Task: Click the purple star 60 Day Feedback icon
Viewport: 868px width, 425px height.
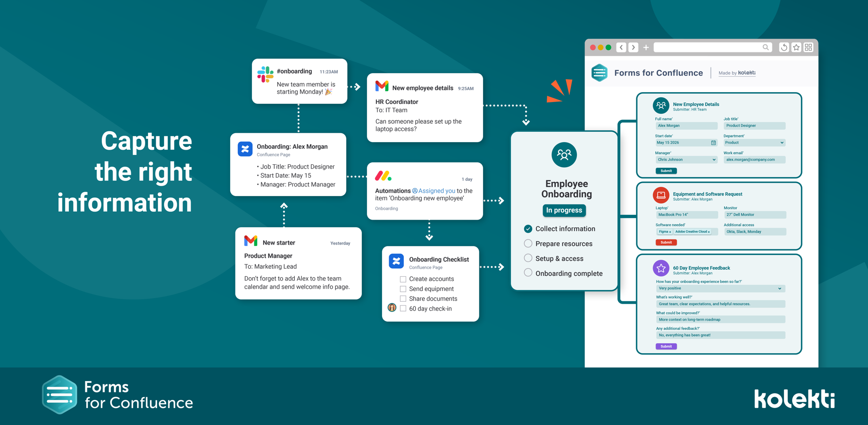Action: [661, 269]
